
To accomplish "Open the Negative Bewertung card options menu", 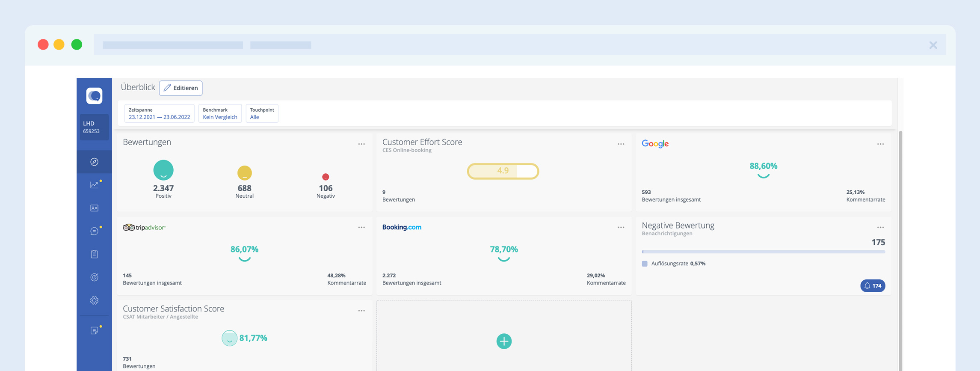I will (x=880, y=228).
